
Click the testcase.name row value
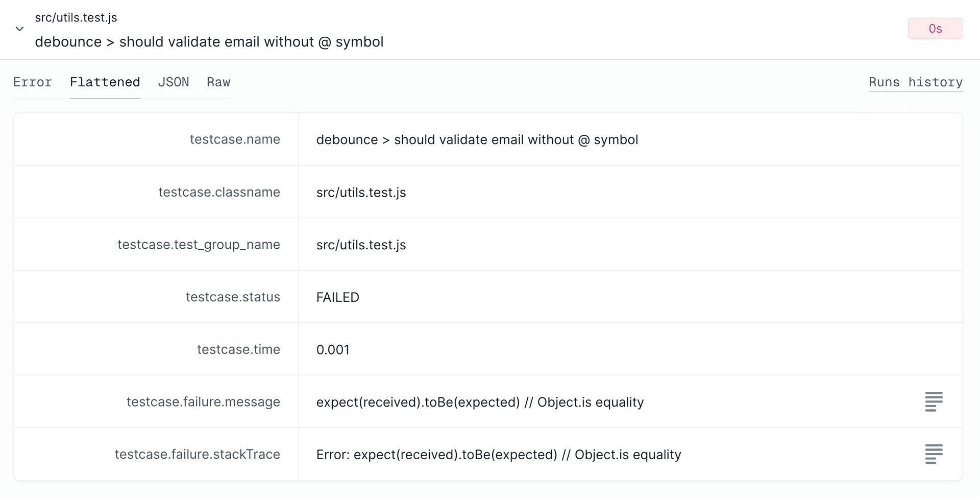click(477, 139)
